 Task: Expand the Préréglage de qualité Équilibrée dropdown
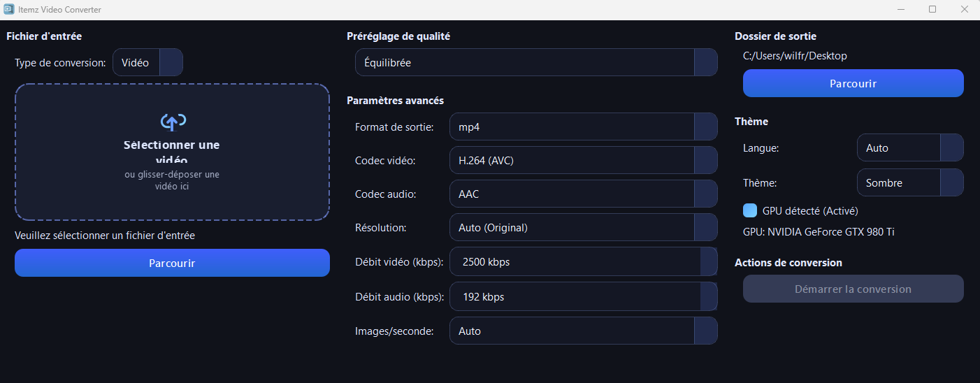click(x=535, y=62)
